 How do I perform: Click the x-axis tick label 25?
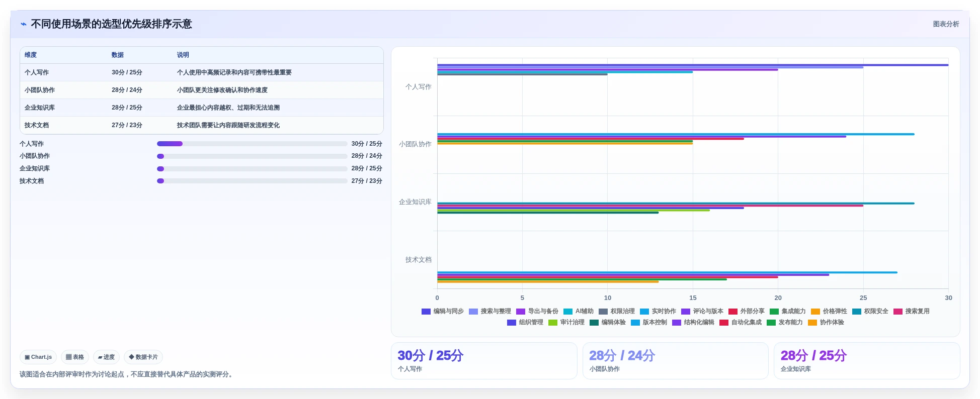click(863, 298)
